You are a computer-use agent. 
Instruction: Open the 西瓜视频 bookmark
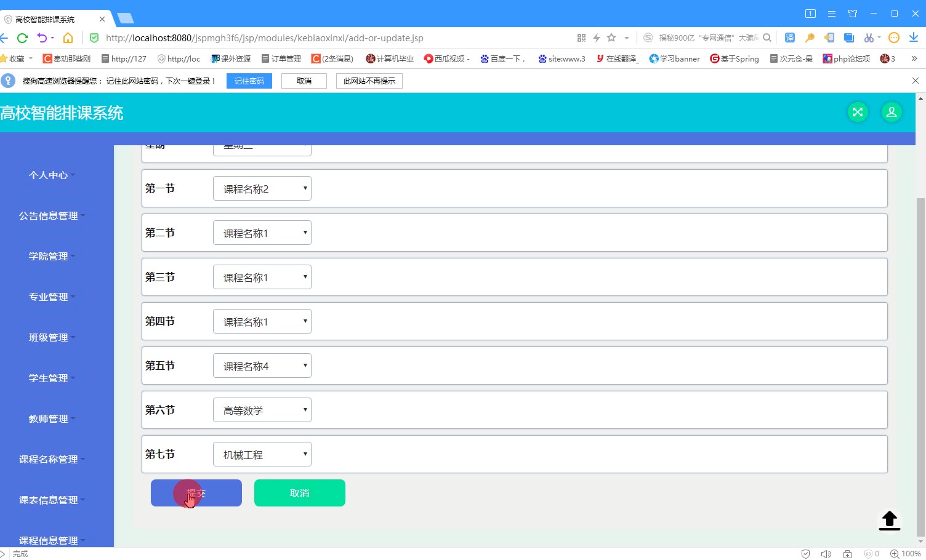click(447, 58)
